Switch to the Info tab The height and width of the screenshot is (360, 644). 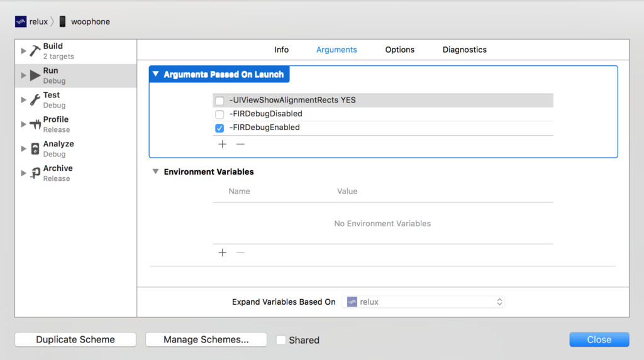point(281,50)
